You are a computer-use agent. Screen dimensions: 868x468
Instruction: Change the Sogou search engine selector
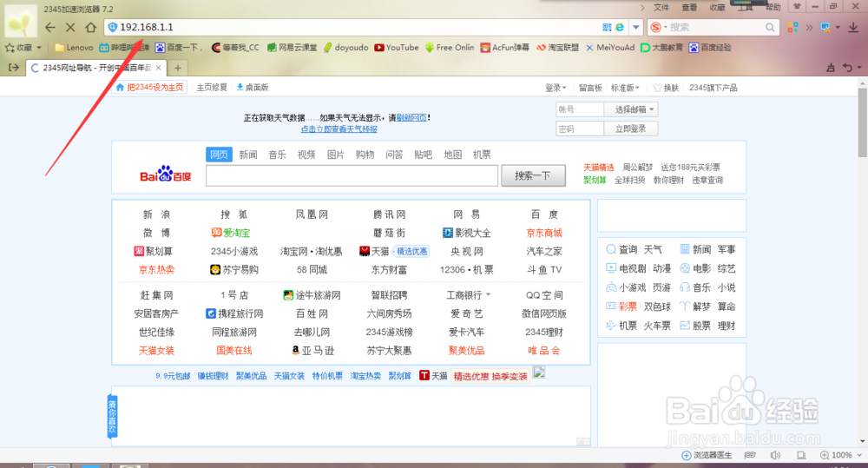coord(658,27)
